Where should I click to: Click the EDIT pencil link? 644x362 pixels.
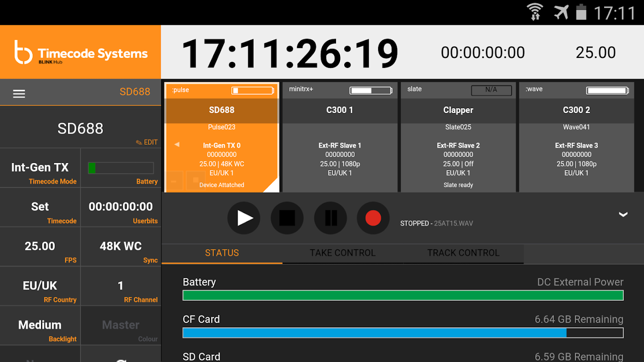click(x=147, y=142)
